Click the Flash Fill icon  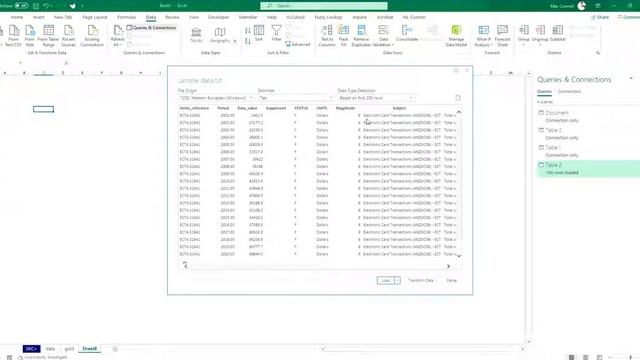click(343, 36)
